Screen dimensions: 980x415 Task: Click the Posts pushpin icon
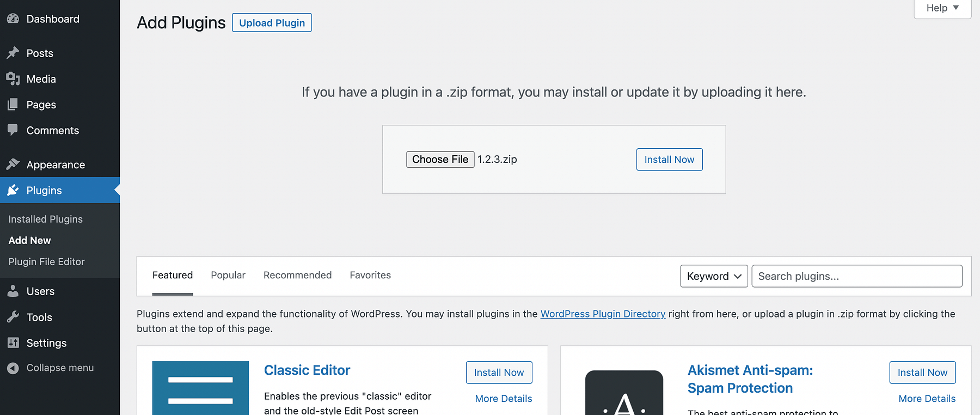13,53
